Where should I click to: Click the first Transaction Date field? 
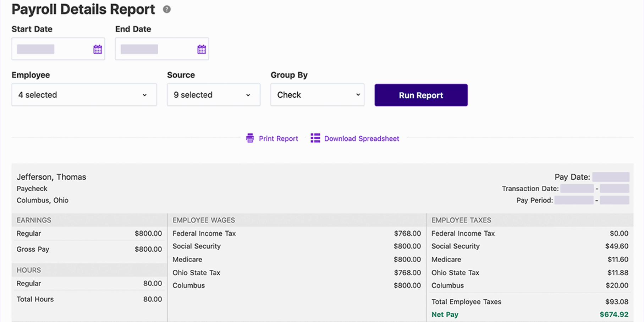click(x=577, y=189)
